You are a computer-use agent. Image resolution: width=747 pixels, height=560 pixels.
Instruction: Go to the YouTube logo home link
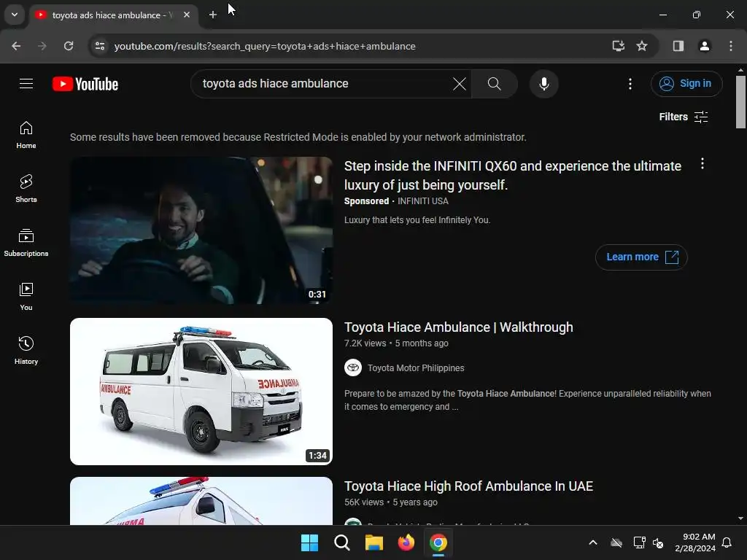coord(85,84)
